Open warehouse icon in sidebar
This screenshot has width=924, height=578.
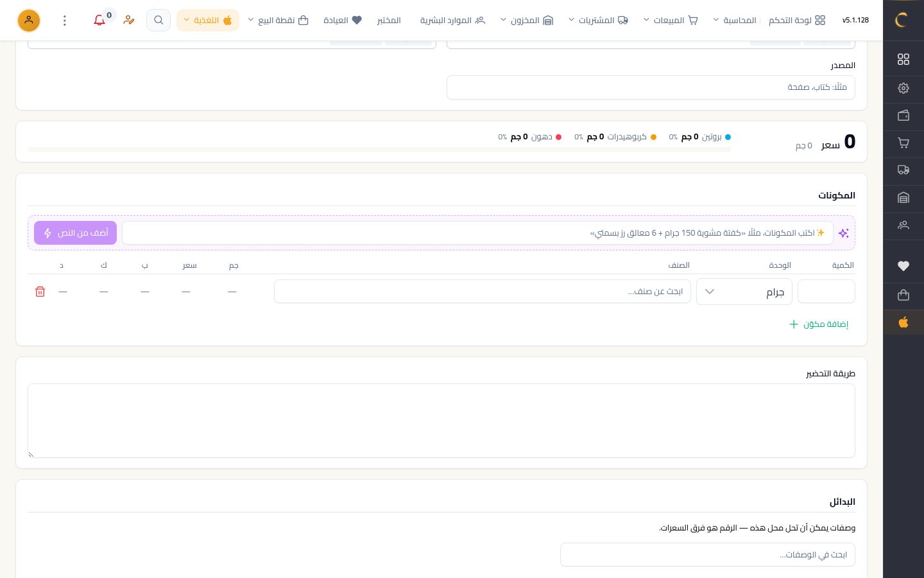pyautogui.click(x=903, y=198)
